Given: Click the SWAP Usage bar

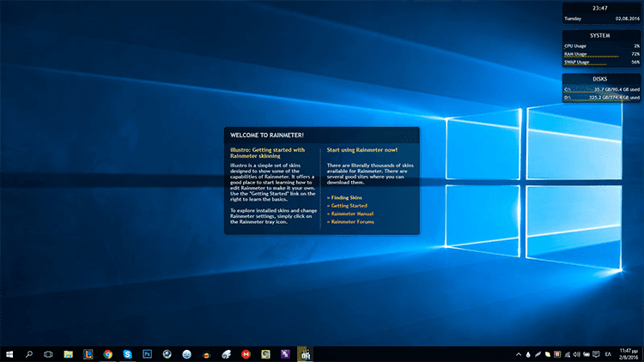Looking at the screenshot, I should (x=602, y=63).
